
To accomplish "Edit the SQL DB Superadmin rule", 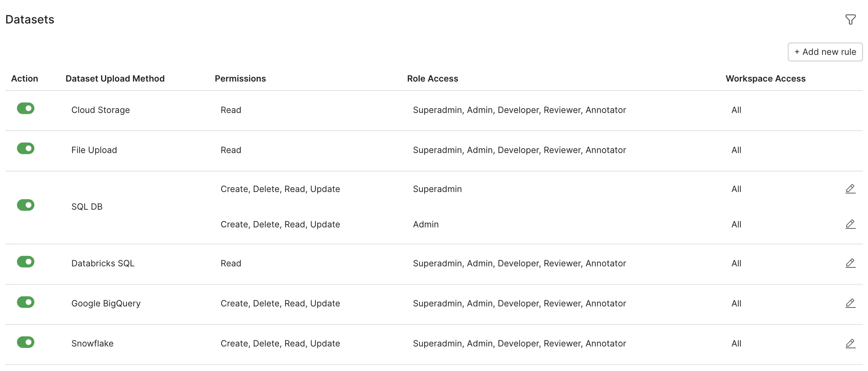I will click(x=850, y=189).
